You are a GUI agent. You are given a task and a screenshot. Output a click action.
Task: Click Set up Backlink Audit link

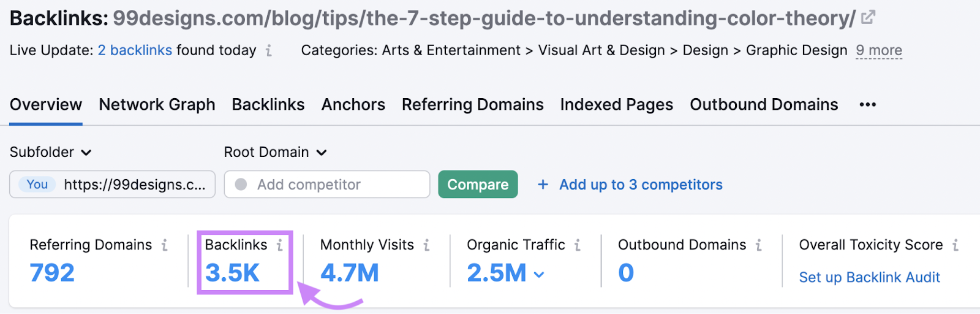coord(869,277)
